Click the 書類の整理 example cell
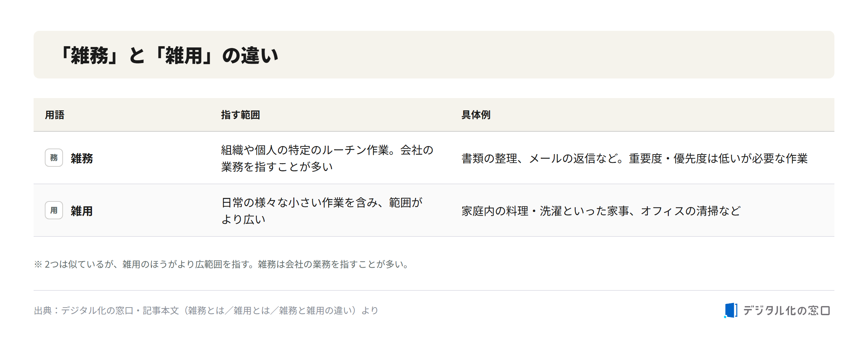This screenshot has height=351, width=868. (635, 158)
